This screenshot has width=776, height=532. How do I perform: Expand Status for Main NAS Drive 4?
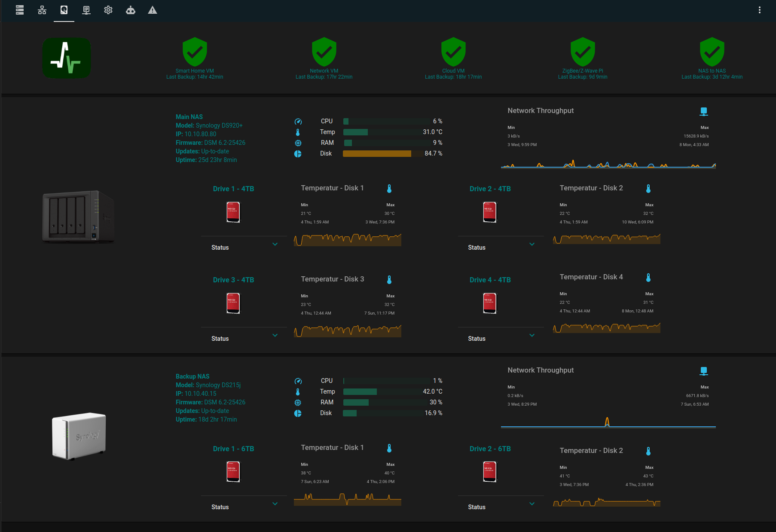(x=532, y=336)
